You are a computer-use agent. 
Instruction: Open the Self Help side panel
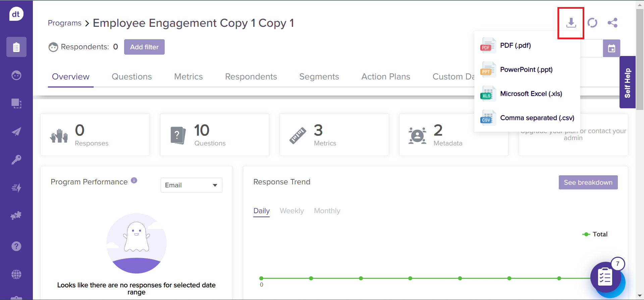coord(627,82)
